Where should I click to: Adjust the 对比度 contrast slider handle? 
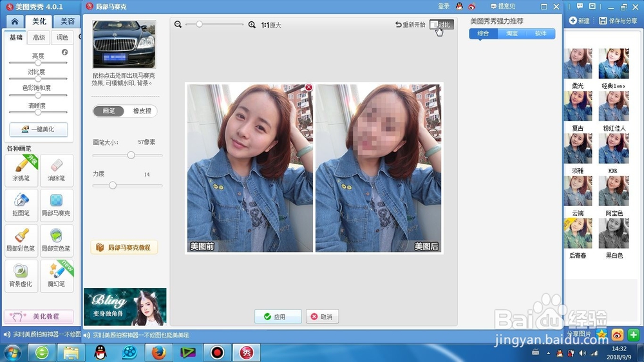38,79
